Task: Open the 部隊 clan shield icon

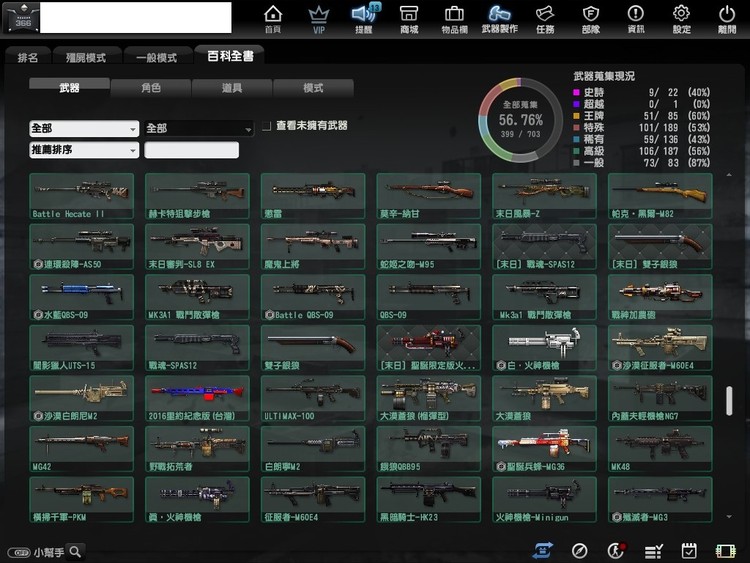Action: [591, 19]
